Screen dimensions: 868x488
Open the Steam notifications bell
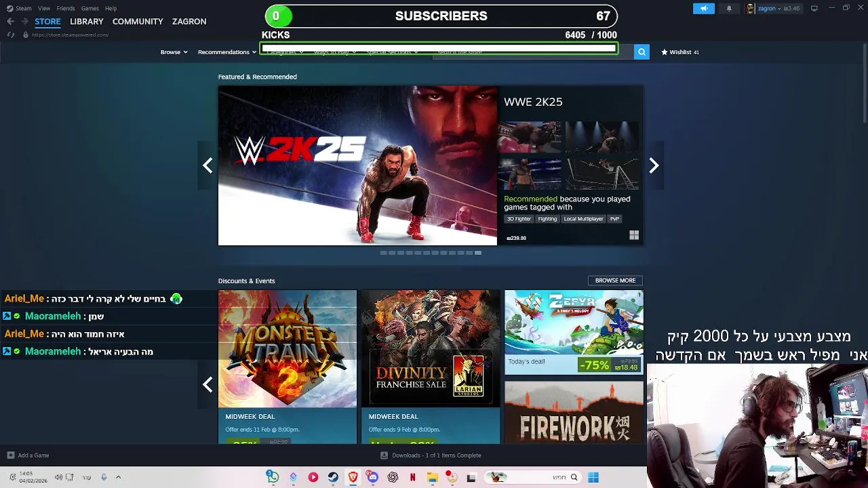[729, 8]
